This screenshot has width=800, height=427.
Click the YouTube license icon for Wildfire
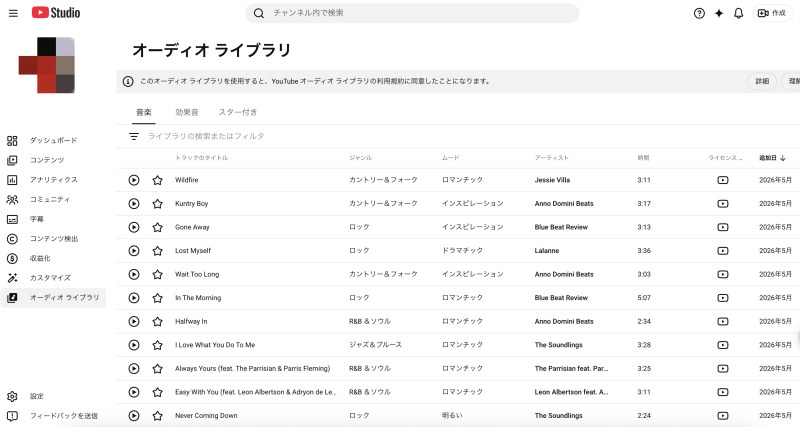pos(723,180)
